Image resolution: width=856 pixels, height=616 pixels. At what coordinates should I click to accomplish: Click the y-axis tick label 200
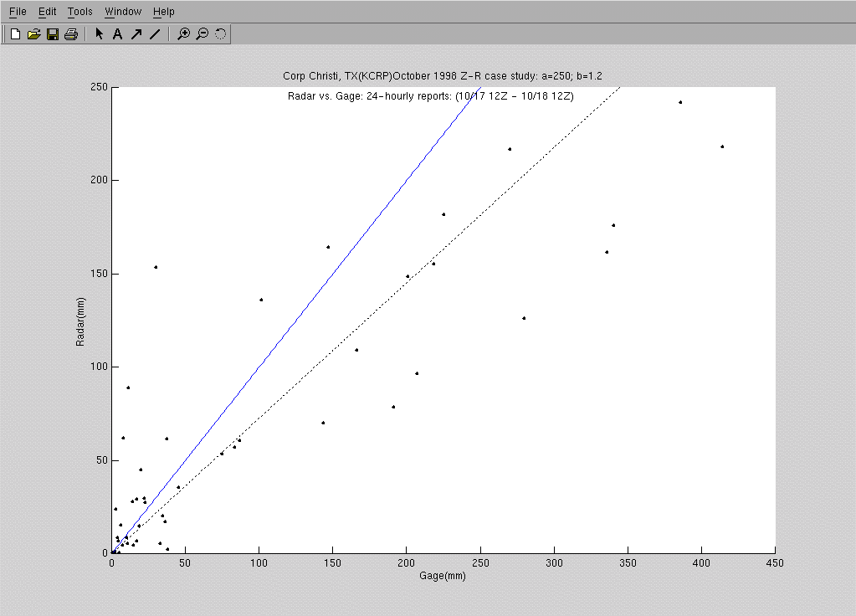point(99,180)
